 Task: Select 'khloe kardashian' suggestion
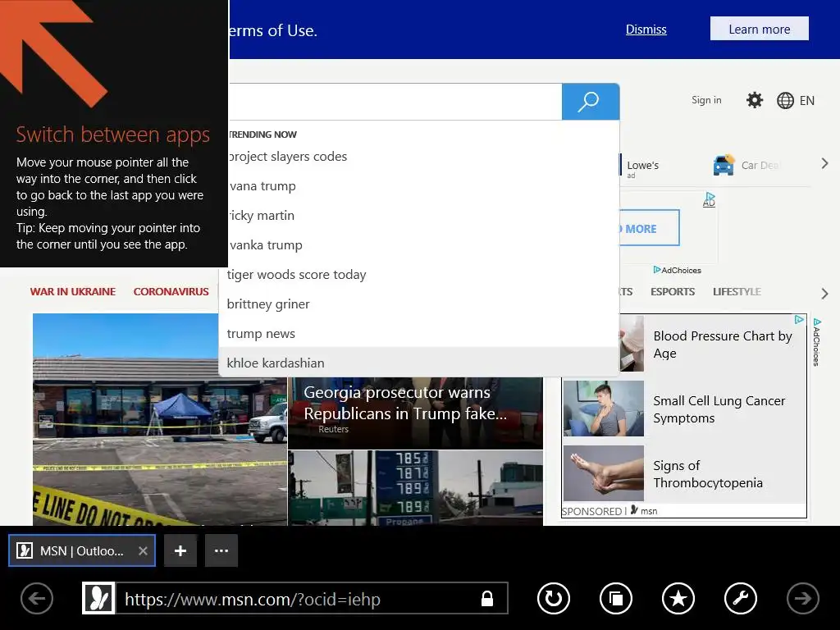(x=419, y=363)
